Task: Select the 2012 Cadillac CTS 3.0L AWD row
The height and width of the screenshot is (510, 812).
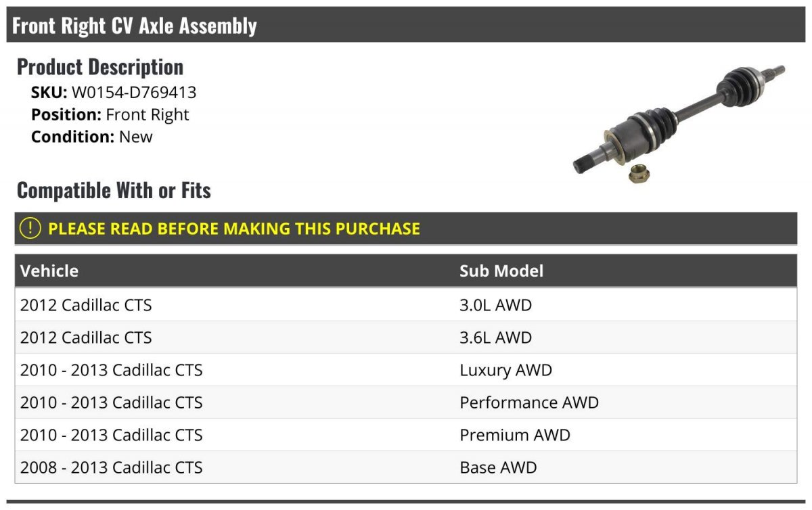Action: tap(86, 305)
